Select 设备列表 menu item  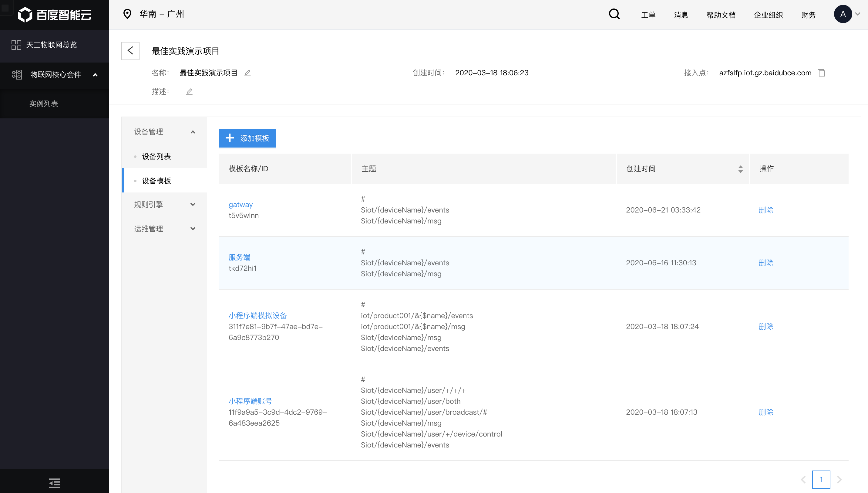[156, 156]
